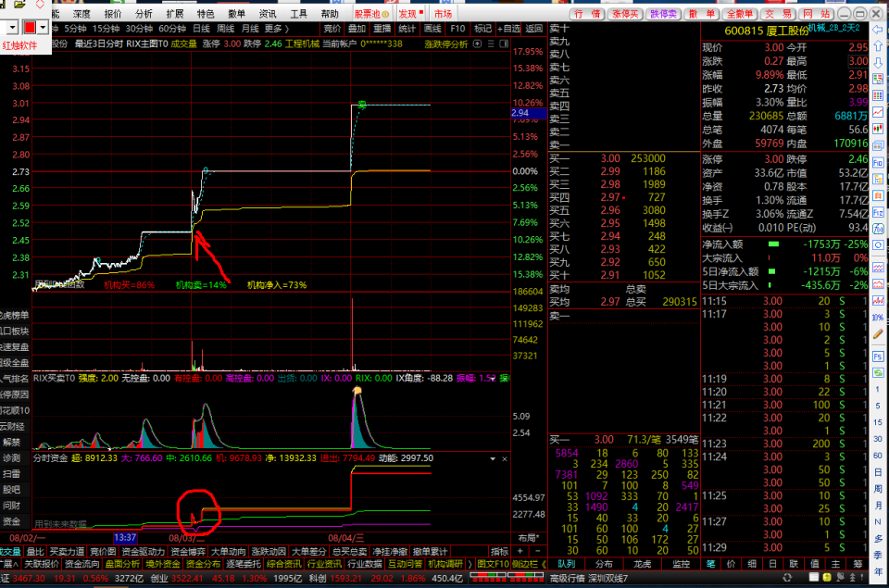Switch to the 分布 tab in order panel

[605, 564]
